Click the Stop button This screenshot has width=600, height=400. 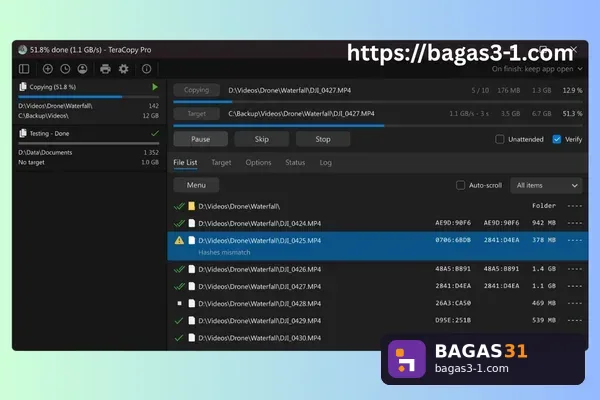(323, 139)
